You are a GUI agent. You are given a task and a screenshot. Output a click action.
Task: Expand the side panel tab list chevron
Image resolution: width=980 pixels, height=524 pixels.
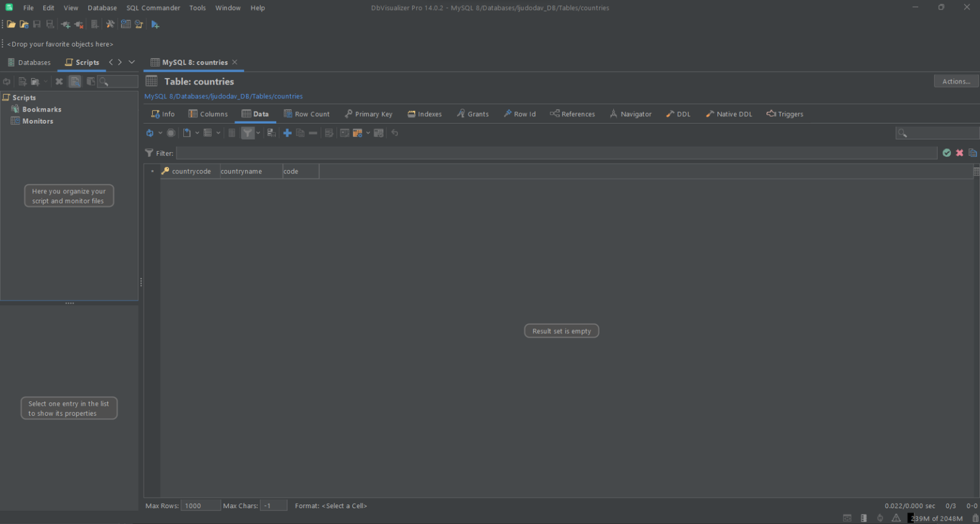[132, 62]
